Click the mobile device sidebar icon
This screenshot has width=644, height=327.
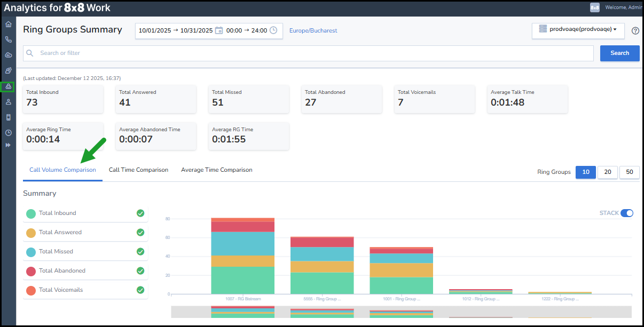[8, 117]
